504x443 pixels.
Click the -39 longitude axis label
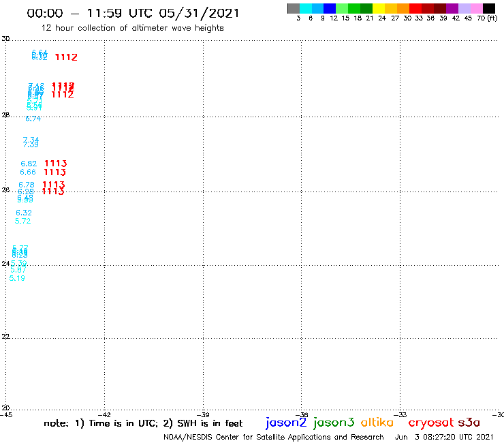203,415
